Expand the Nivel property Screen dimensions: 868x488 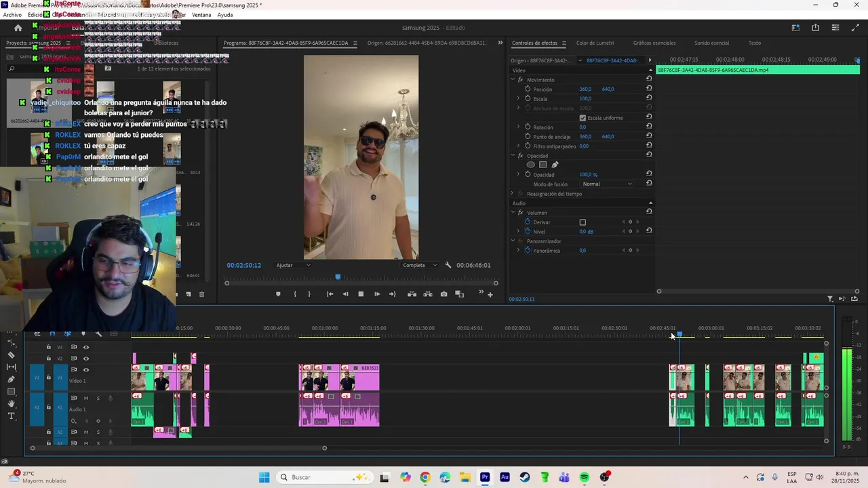pos(519,231)
